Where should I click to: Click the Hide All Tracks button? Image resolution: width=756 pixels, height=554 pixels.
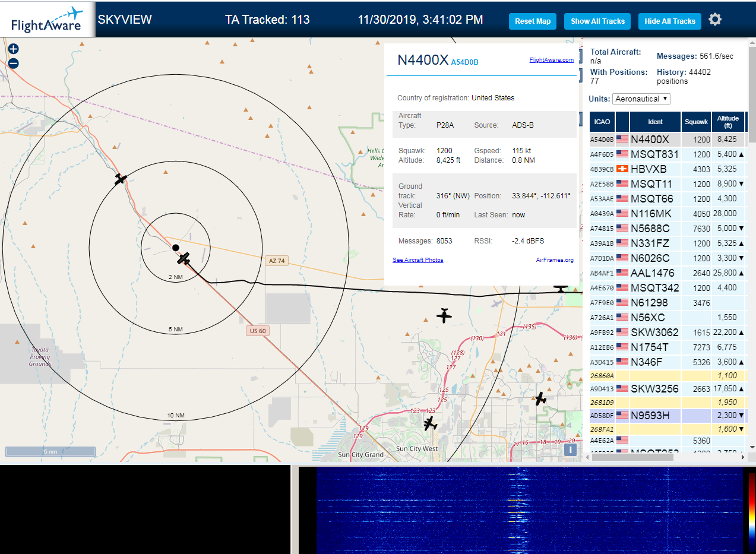tap(670, 21)
